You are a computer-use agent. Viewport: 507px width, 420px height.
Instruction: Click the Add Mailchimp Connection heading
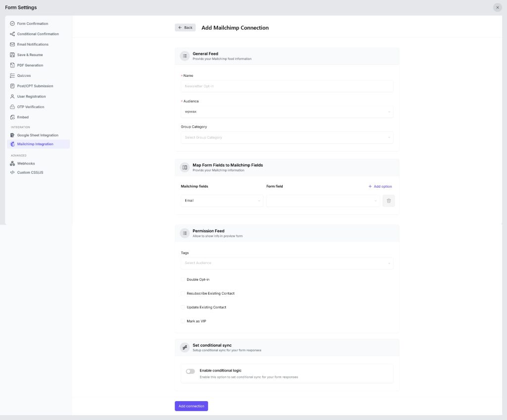click(x=235, y=28)
